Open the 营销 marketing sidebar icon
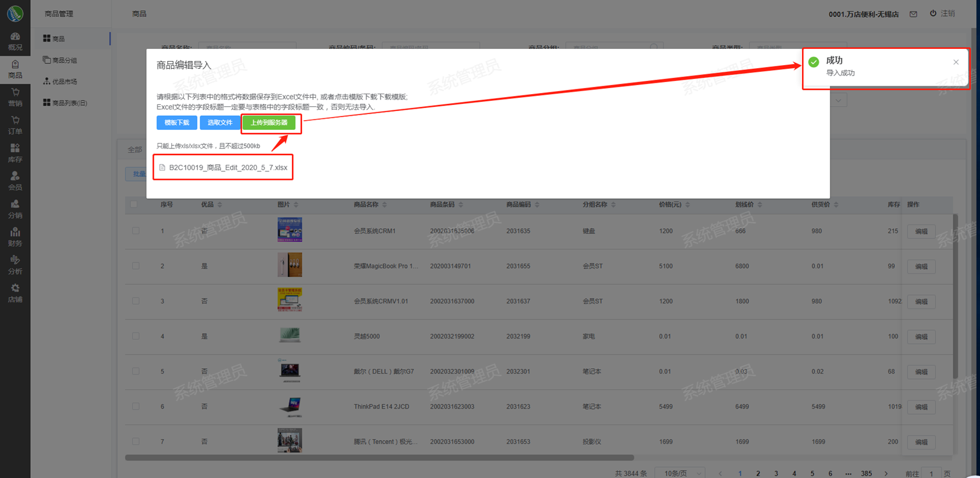This screenshot has height=478, width=980. point(15,98)
